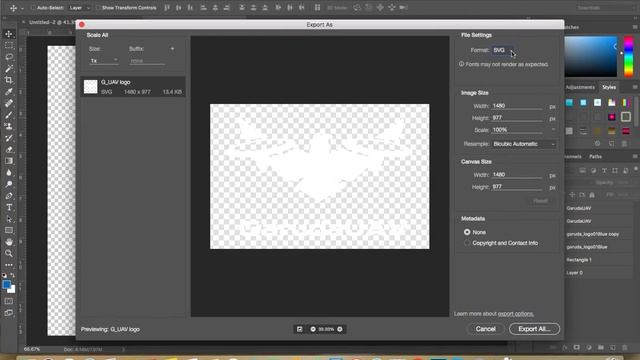Click the Image Size Height field
The height and width of the screenshot is (360, 640).
tap(517, 118)
